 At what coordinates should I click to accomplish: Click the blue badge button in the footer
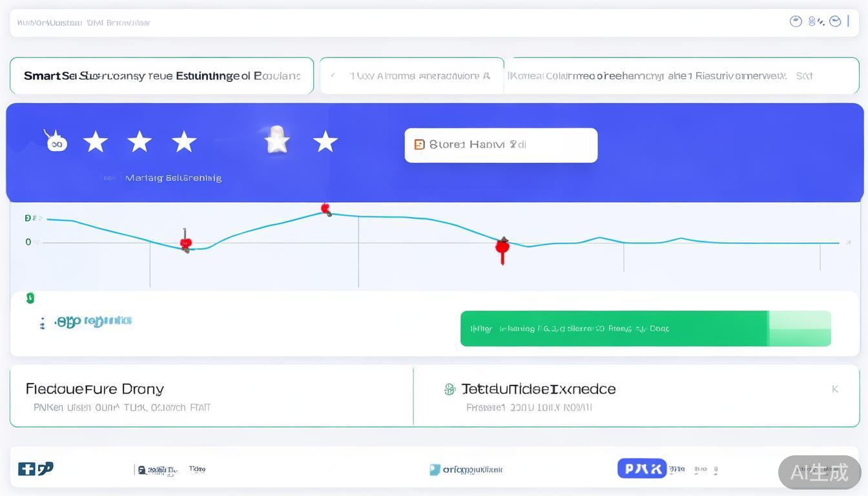641,468
